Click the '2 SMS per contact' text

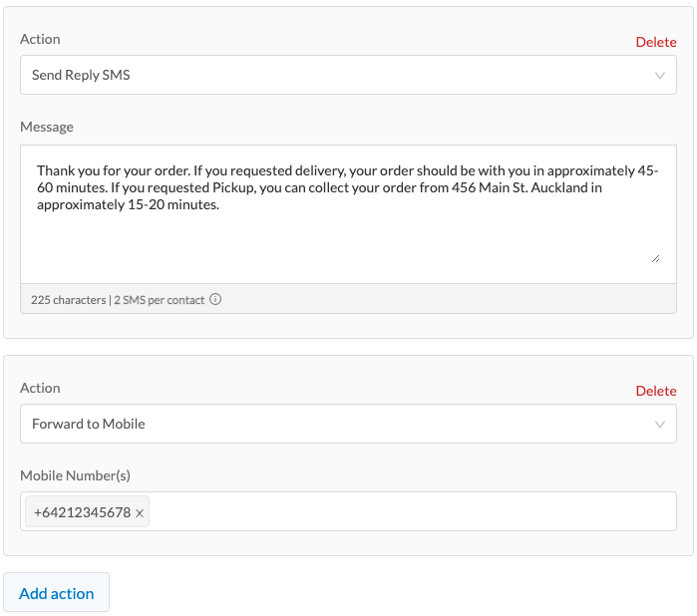point(160,300)
